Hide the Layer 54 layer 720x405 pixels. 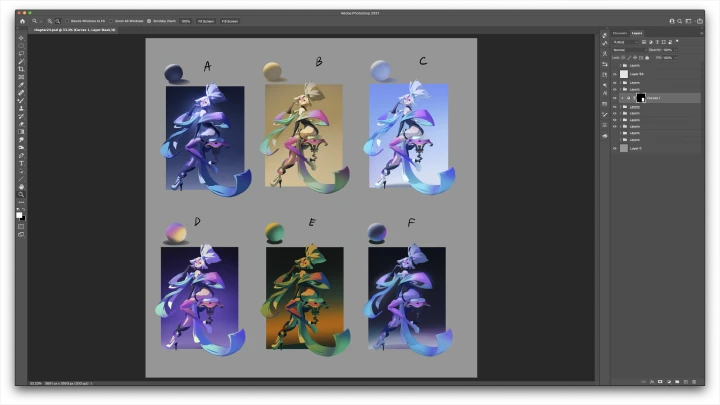pyautogui.click(x=614, y=73)
